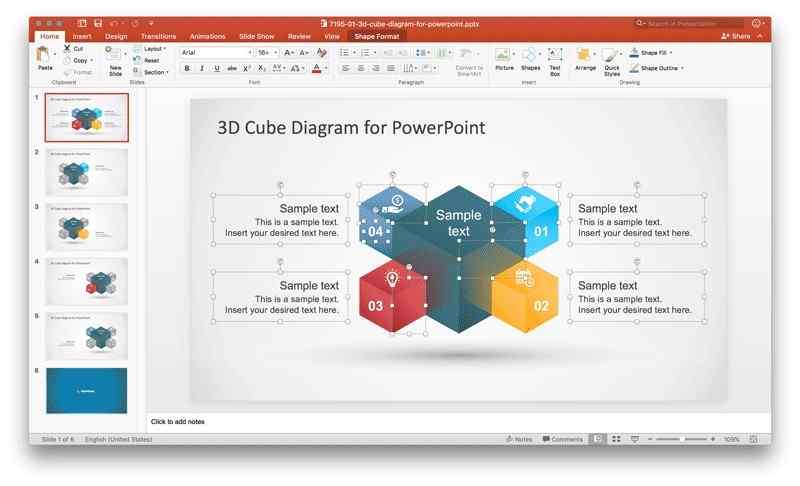Switch to the Design tab

[x=116, y=36]
